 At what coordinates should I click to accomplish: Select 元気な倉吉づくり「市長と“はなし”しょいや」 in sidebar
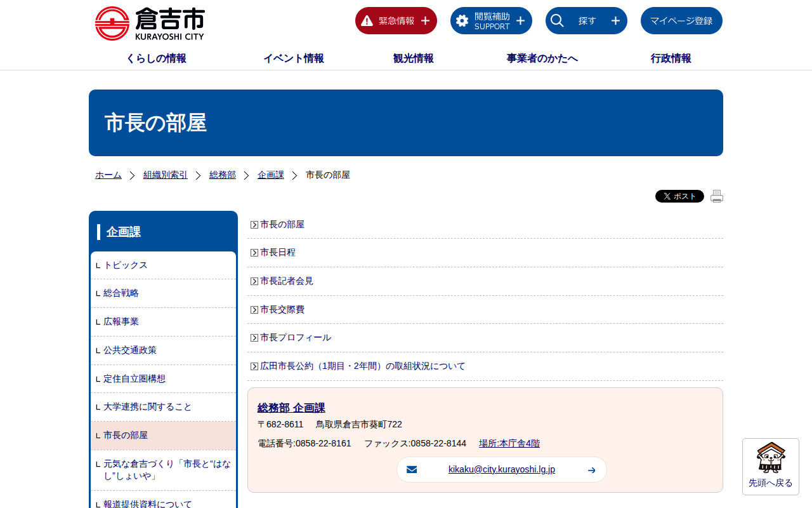167,470
